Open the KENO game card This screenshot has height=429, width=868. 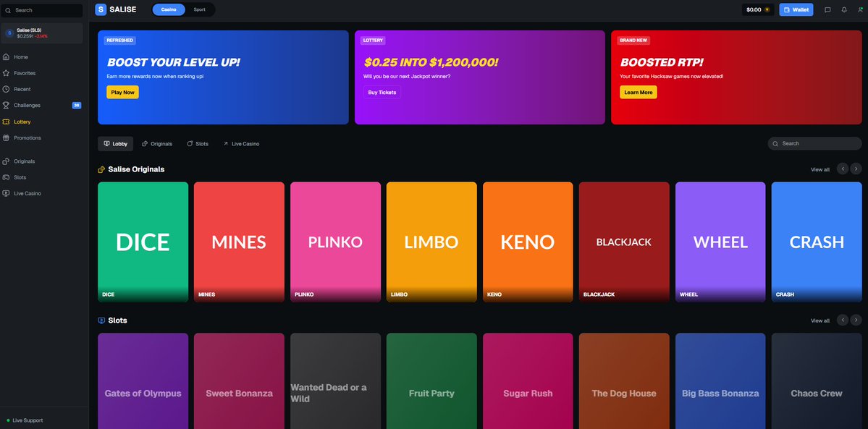[x=528, y=242]
